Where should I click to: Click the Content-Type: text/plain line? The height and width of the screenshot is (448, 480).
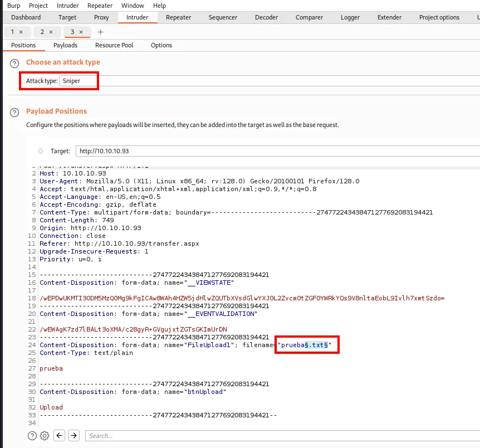[x=86, y=353]
